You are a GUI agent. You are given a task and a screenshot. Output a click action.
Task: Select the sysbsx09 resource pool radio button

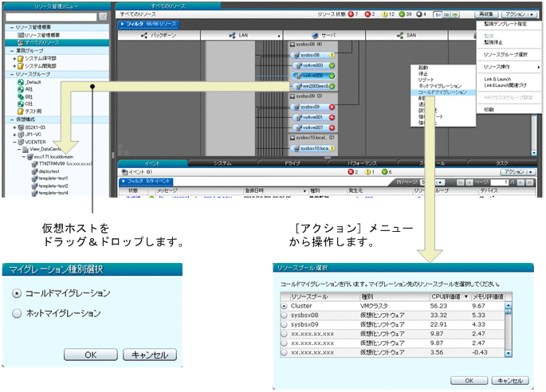[x=284, y=324]
